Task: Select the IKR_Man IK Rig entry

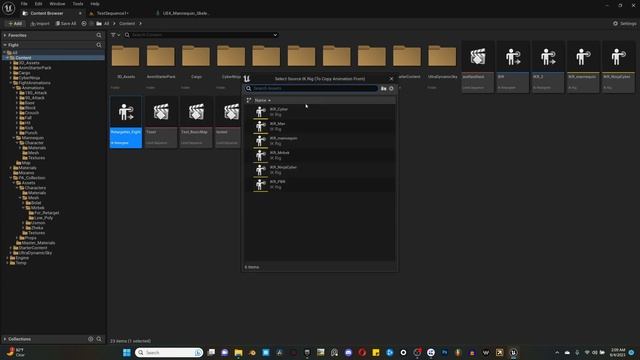Action: point(320,126)
